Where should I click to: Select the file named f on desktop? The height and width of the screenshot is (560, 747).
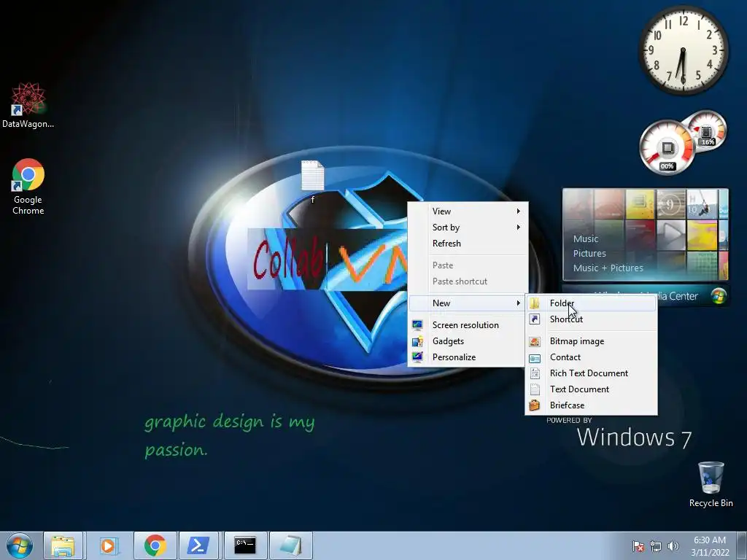tap(312, 181)
